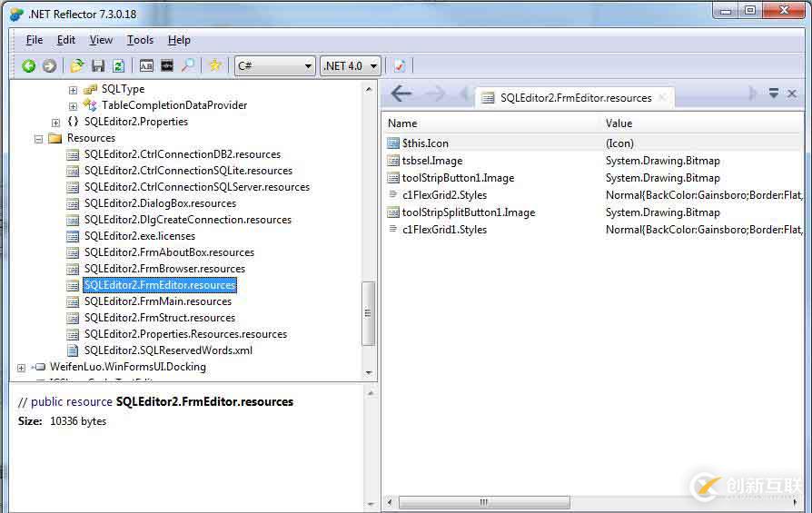Open the View menu
812x513 pixels.
(x=101, y=40)
